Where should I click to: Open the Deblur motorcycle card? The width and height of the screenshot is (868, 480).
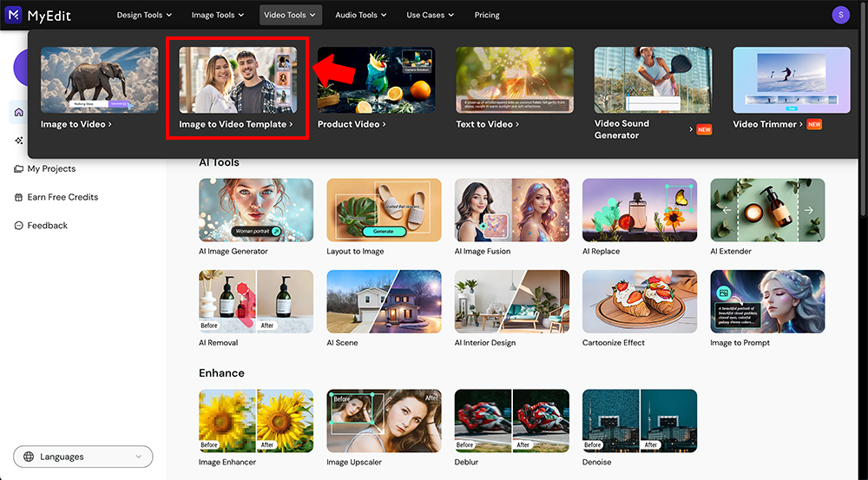click(512, 421)
